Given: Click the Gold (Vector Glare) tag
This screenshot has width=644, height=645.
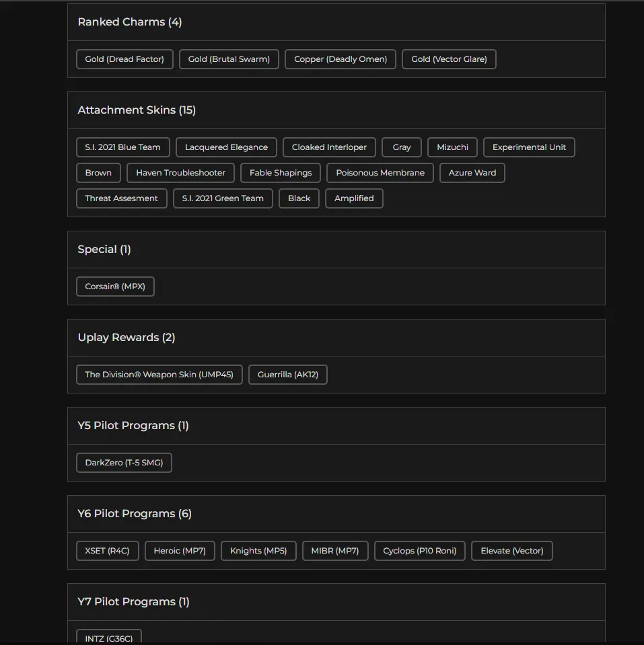Looking at the screenshot, I should tap(449, 59).
